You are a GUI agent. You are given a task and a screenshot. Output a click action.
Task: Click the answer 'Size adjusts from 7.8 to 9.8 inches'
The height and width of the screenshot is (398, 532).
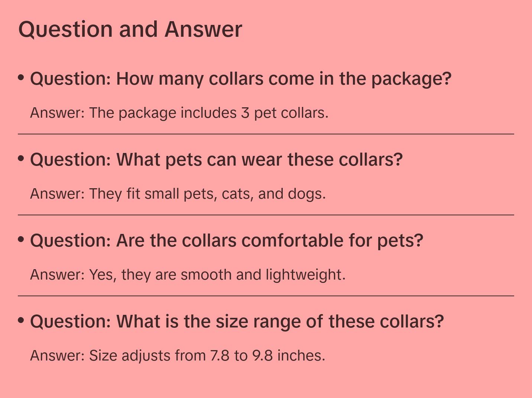[x=178, y=356]
